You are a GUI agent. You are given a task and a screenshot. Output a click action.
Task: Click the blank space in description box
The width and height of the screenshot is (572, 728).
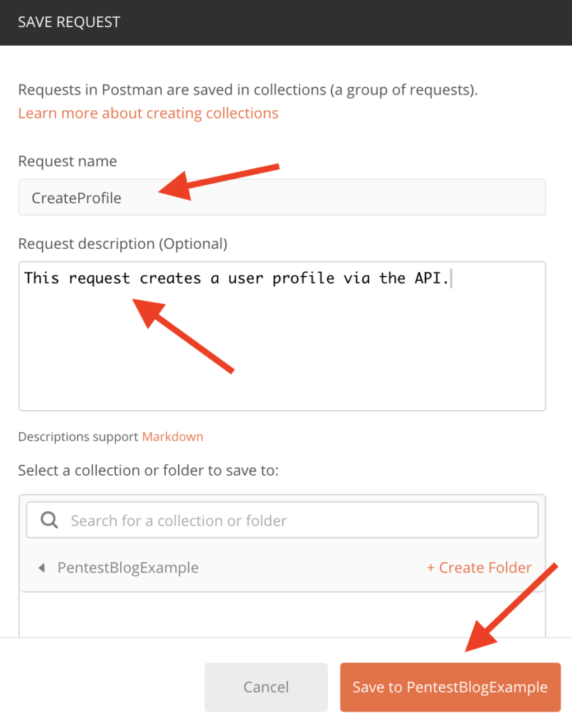click(x=282, y=353)
